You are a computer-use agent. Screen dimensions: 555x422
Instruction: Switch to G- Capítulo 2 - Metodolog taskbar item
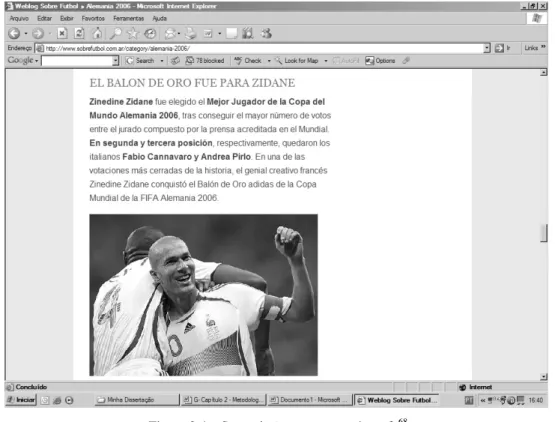224,400
